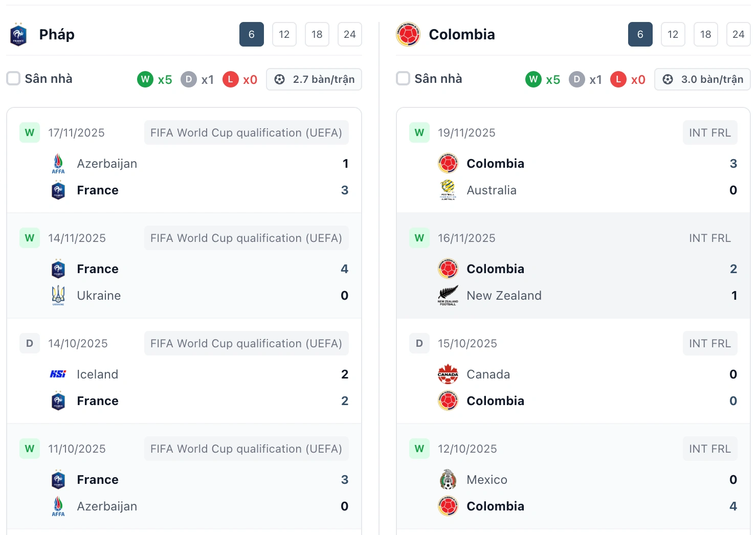The image size is (756, 535).
Task: Open the FIFA World Cup qualification label
Action: (x=246, y=132)
